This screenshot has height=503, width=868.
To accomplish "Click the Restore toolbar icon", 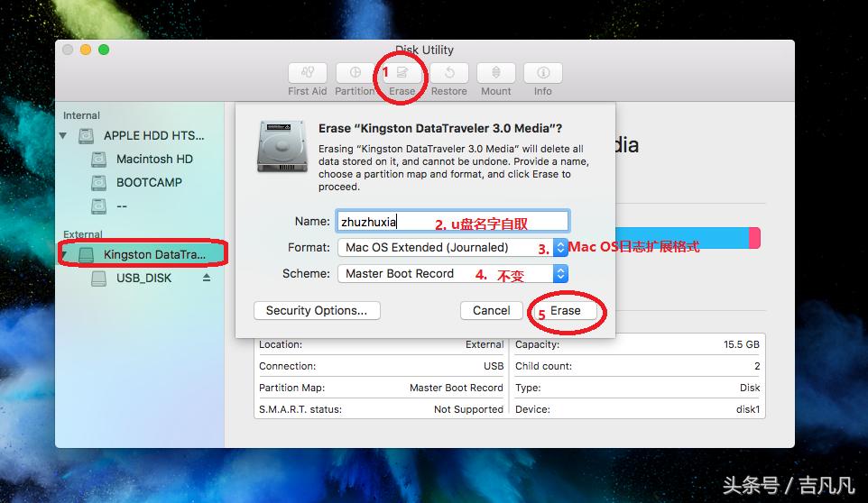I will tap(448, 73).
